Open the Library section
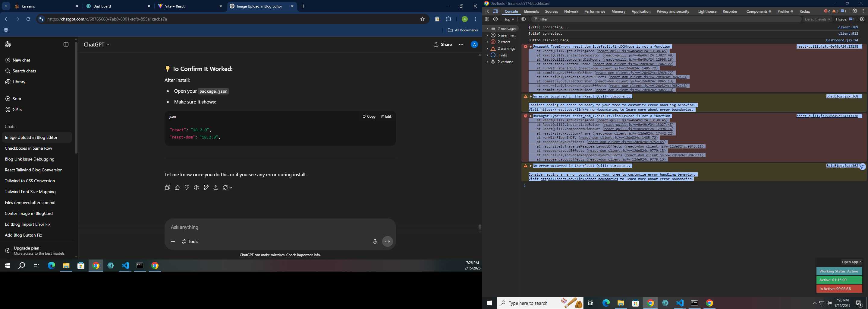 (15, 82)
